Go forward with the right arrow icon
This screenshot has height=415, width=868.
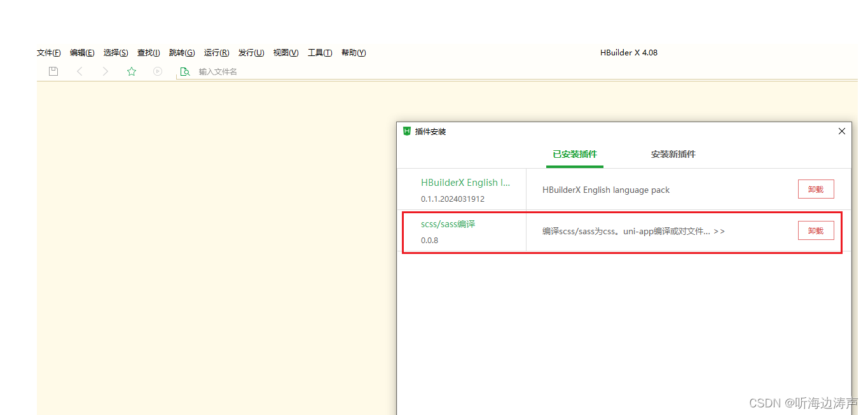[106, 71]
